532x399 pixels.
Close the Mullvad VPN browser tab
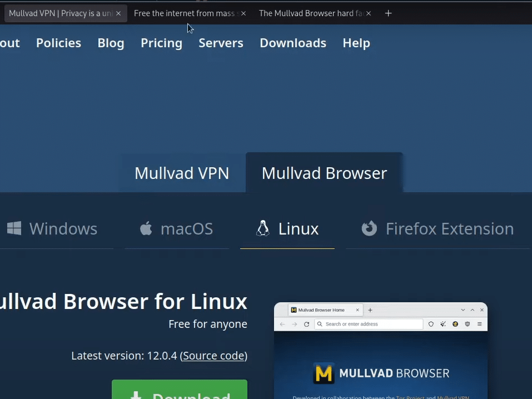click(x=118, y=13)
